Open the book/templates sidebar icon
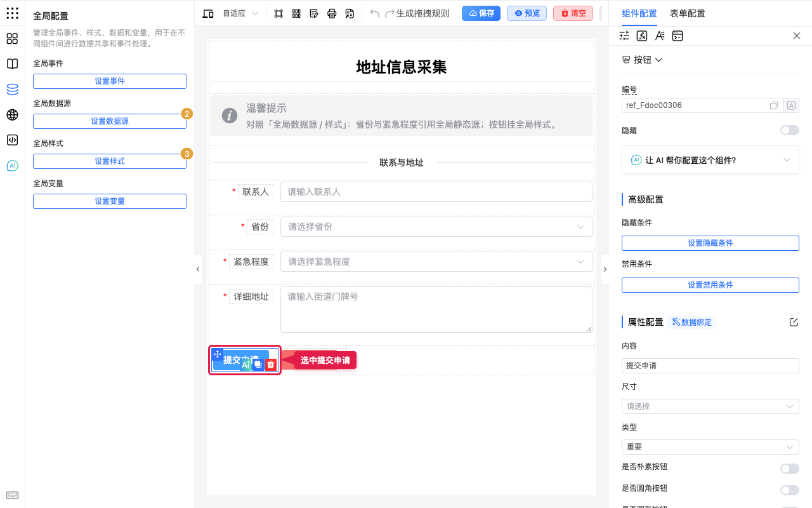Screen dimensions: 812x508 12,64
